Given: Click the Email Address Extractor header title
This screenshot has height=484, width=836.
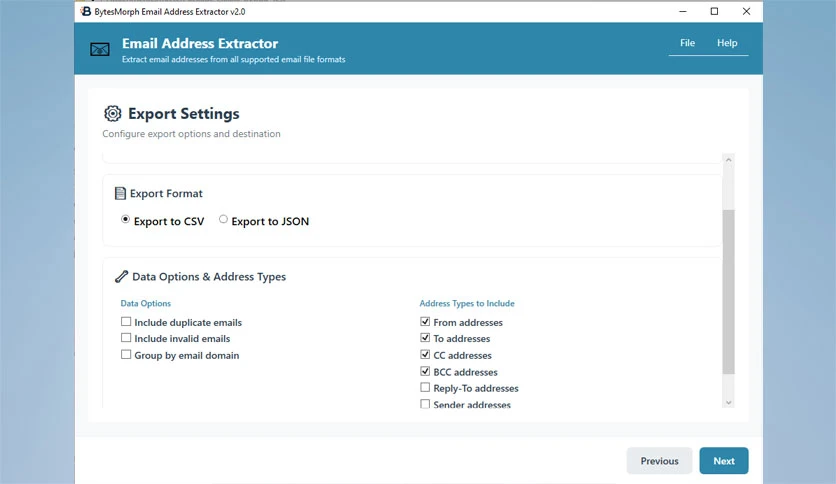Looking at the screenshot, I should pyautogui.click(x=200, y=43).
